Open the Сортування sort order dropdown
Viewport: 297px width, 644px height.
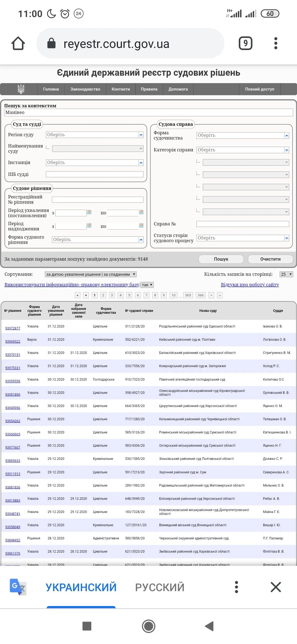(90, 274)
